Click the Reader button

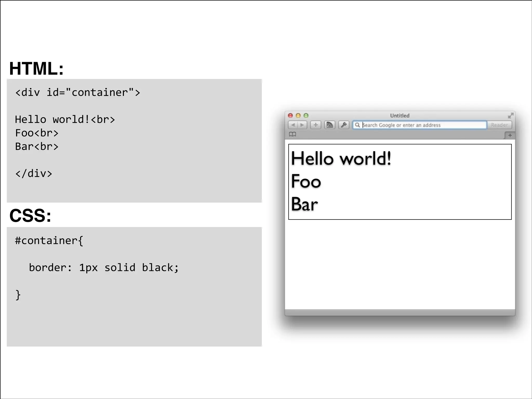(x=499, y=125)
